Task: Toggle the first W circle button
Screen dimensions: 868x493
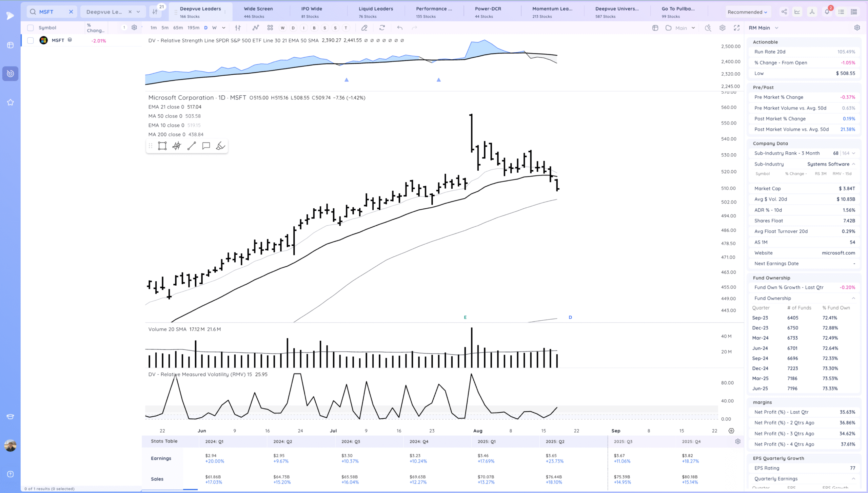Action: point(282,28)
